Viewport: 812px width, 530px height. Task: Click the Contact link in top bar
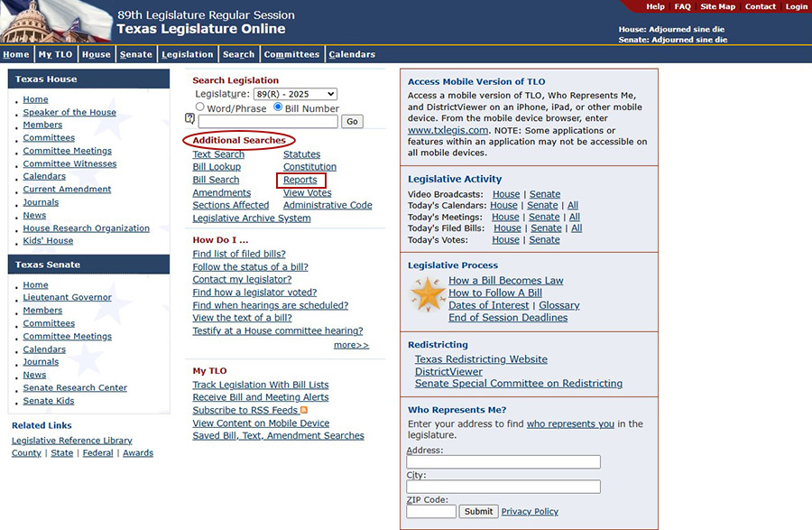[x=761, y=6]
